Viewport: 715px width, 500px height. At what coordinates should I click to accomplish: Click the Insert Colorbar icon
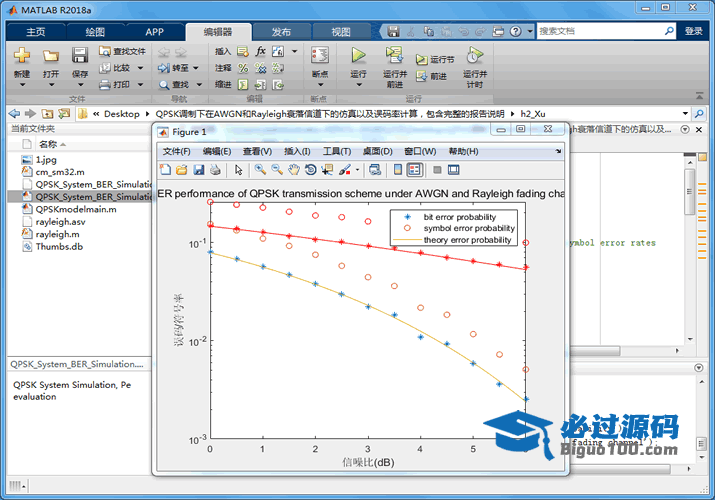398,170
